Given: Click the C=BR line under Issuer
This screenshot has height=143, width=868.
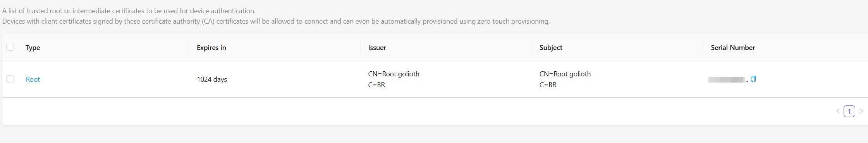Looking at the screenshot, I should [x=376, y=85].
